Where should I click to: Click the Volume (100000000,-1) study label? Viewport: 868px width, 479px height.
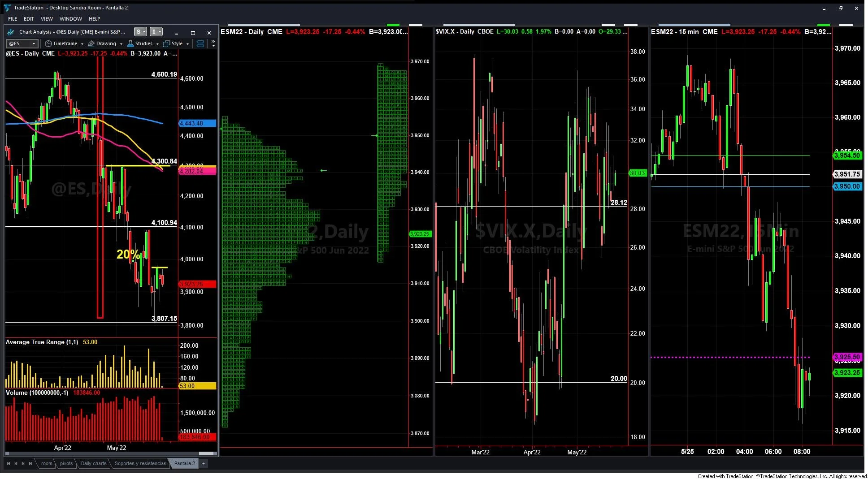pos(37,393)
